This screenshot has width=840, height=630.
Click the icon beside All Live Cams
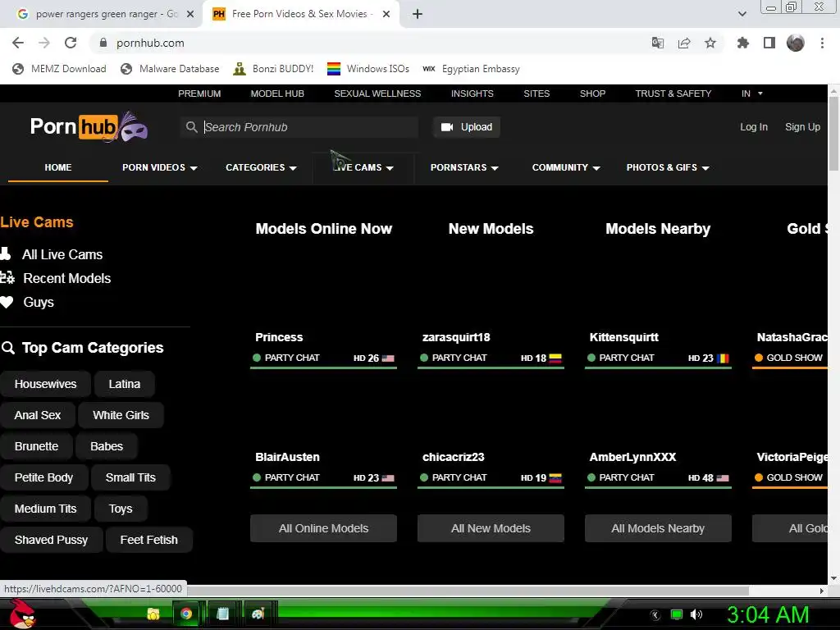[6, 254]
